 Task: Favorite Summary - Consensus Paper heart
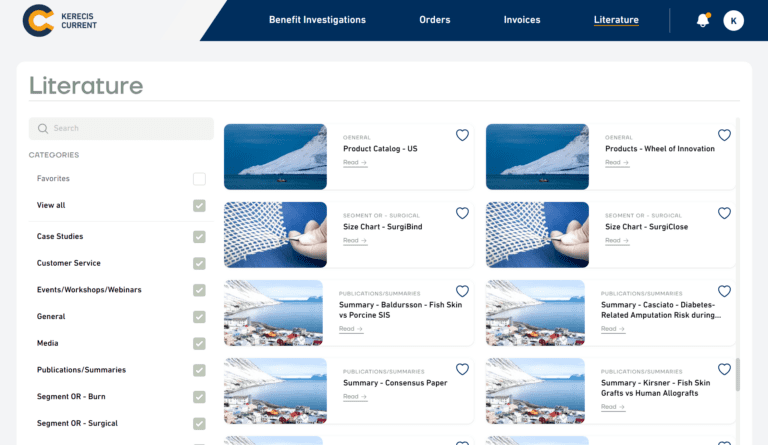click(x=462, y=369)
